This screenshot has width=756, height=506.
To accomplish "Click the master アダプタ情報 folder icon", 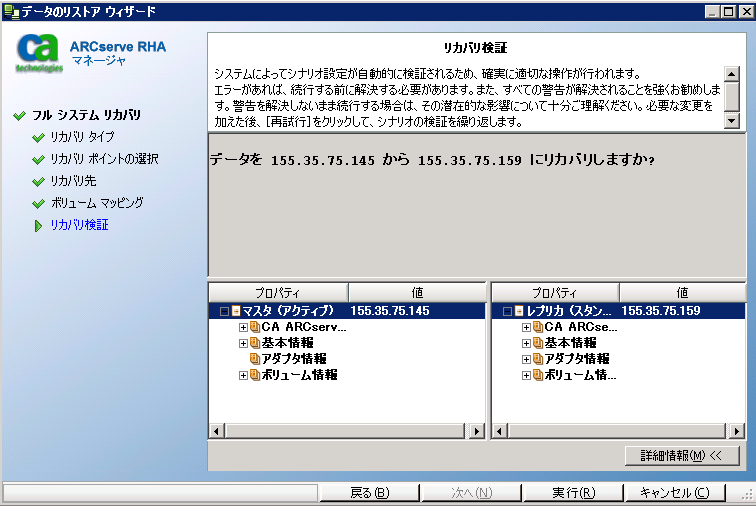I will [255, 359].
